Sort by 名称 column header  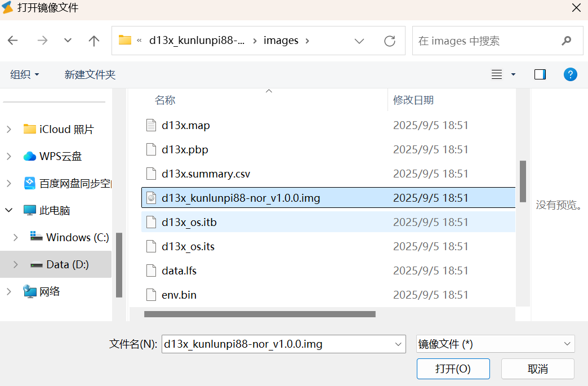tap(165, 100)
